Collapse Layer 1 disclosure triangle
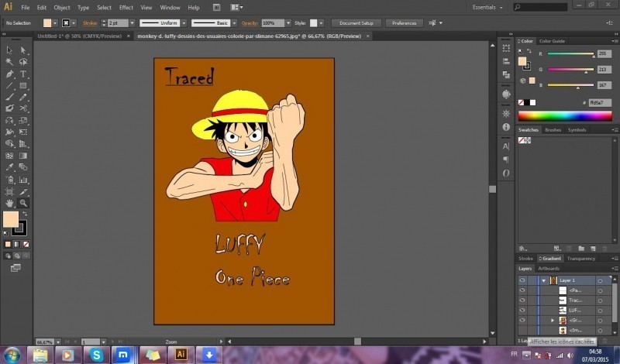This screenshot has width=620, height=364. [544, 280]
